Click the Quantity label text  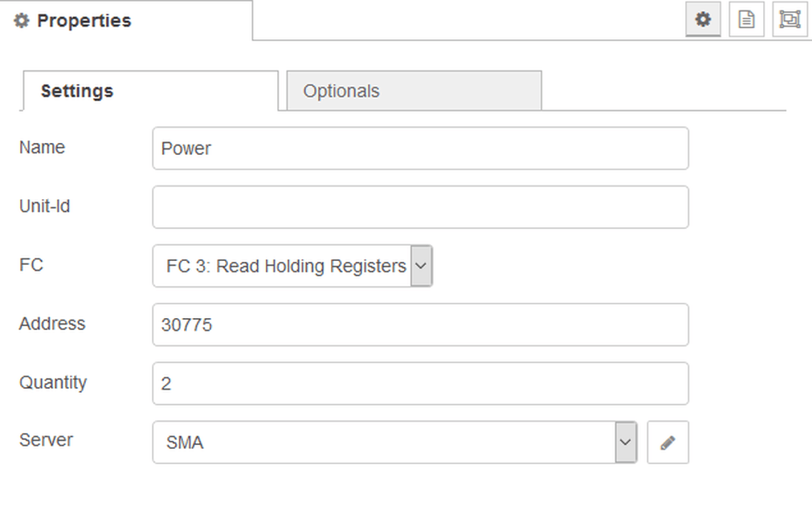[x=53, y=382]
